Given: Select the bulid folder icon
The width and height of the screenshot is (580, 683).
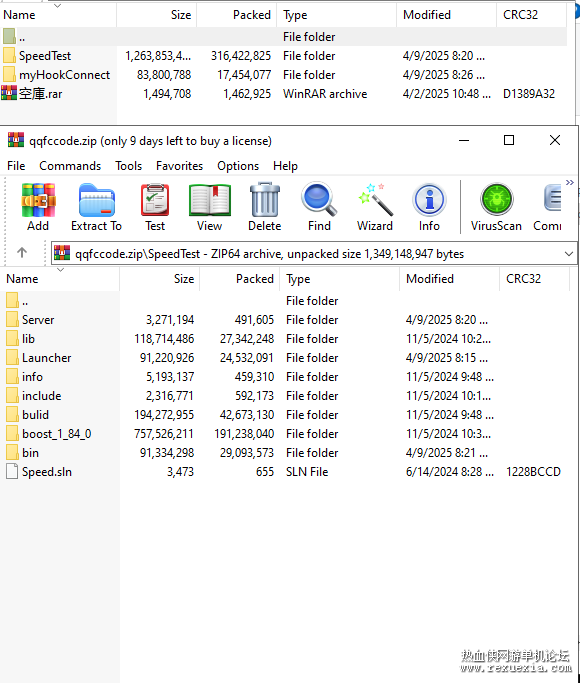Looking at the screenshot, I should coord(12,414).
